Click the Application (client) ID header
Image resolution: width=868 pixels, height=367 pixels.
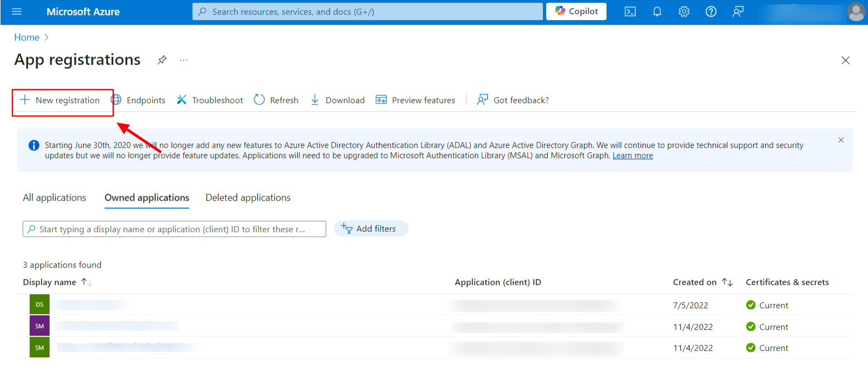point(498,282)
